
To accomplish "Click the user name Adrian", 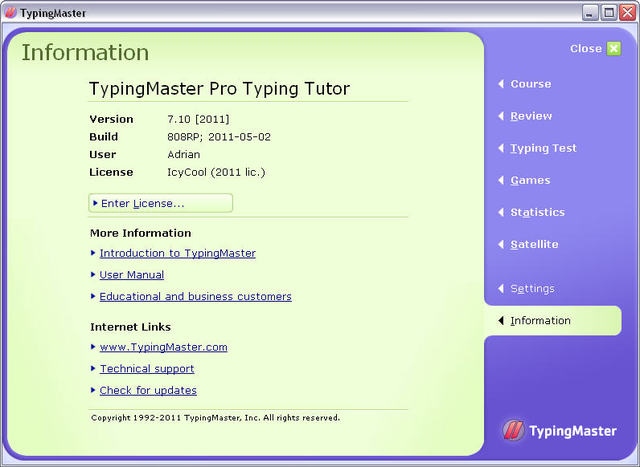I will [184, 154].
